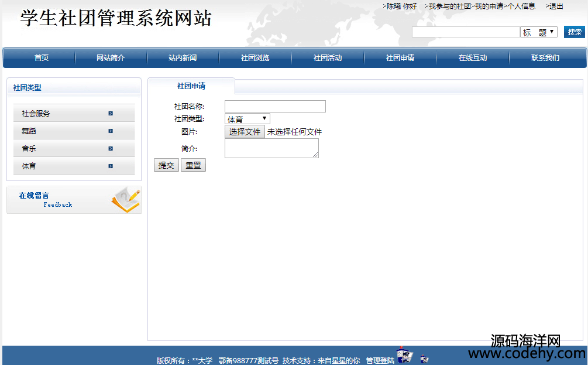Image resolution: width=588 pixels, height=365 pixels.
Task: Focus the 社团名称 text input field
Action: click(275, 107)
